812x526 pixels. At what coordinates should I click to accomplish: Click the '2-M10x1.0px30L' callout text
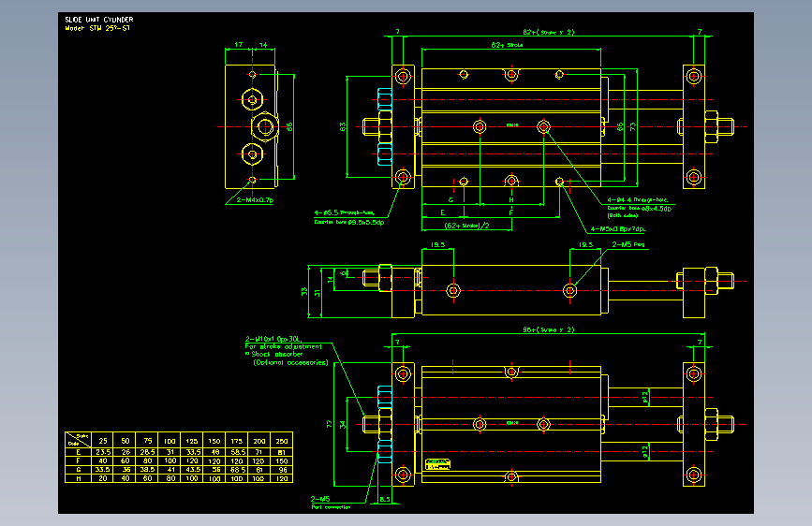(x=273, y=339)
